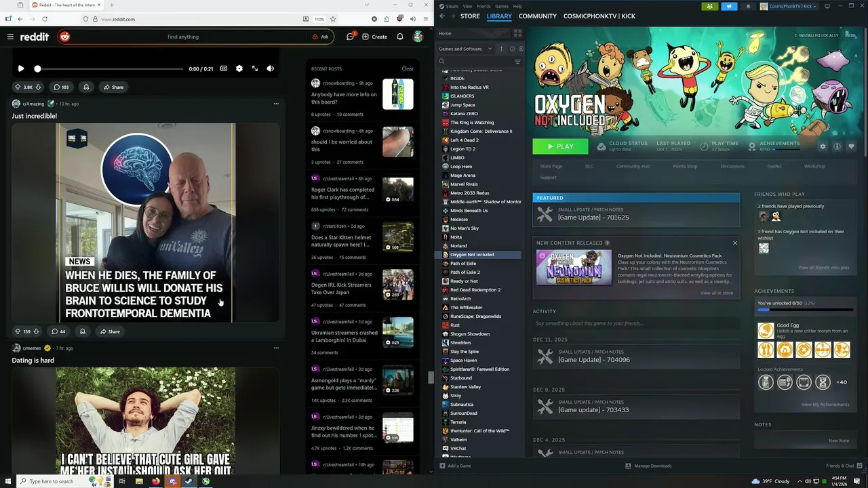Viewport: 868px width, 488px height.
Task: Toggle favorite heart for Oxygen Not Included
Action: click(852, 146)
